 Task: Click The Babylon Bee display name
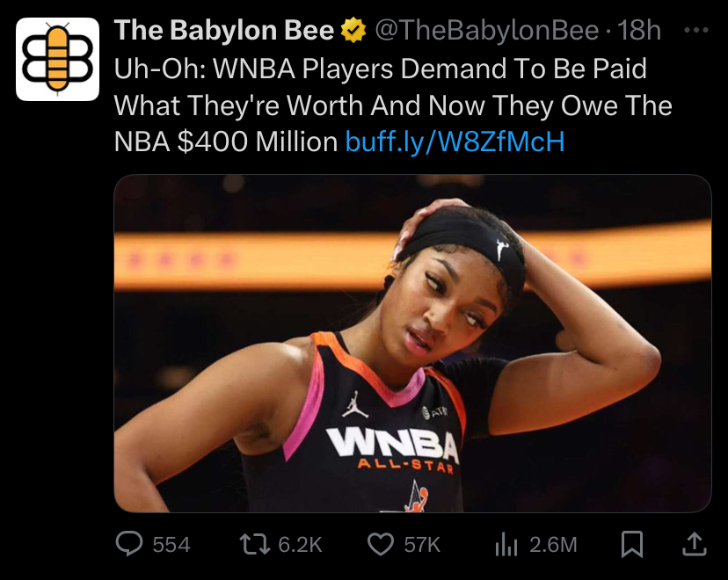[x=224, y=31]
